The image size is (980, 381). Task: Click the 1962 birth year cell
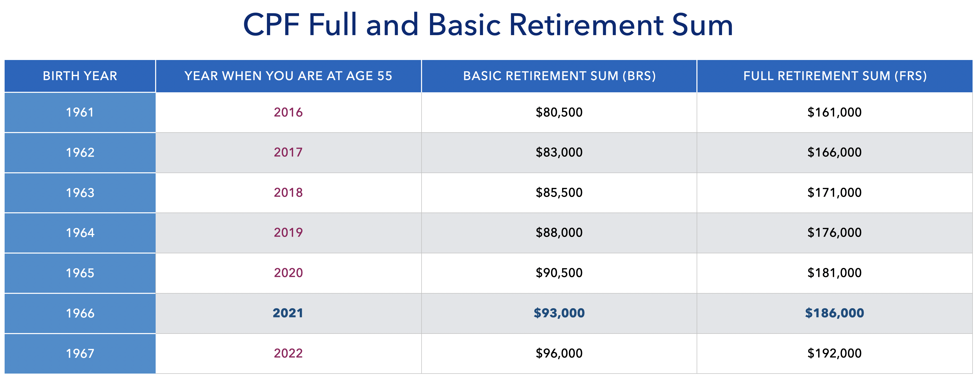pyautogui.click(x=80, y=153)
